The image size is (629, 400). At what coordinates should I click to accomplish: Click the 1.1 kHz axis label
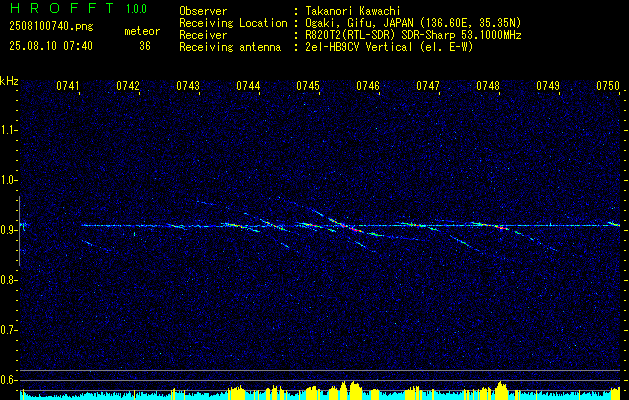(9, 130)
